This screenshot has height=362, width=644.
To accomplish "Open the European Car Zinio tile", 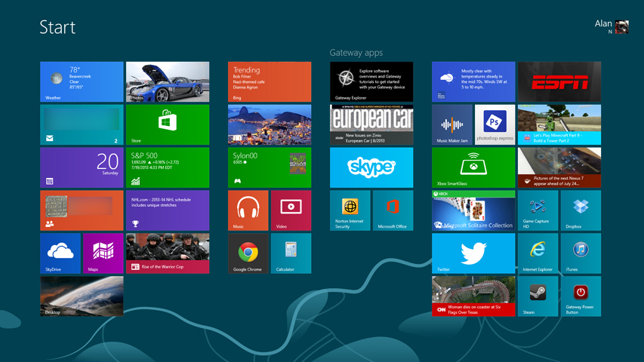I will point(371,124).
